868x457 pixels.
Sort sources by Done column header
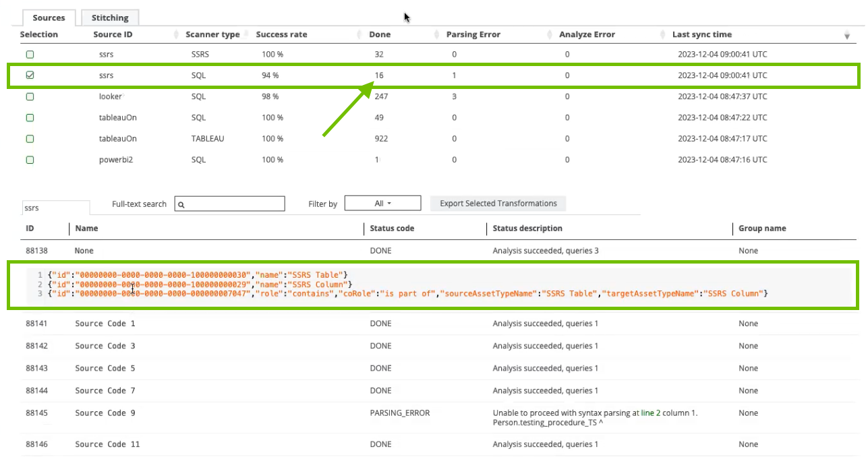coord(380,34)
